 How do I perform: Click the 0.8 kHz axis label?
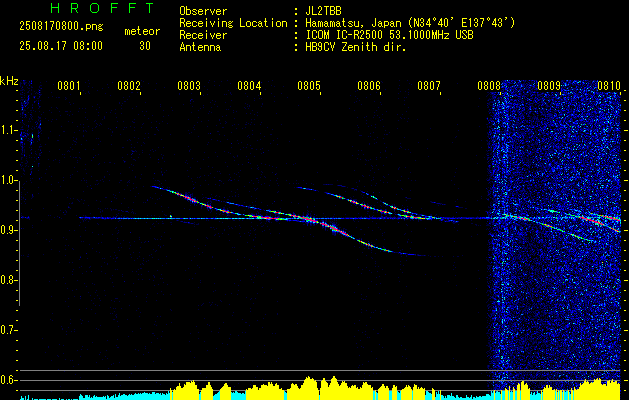[8, 280]
